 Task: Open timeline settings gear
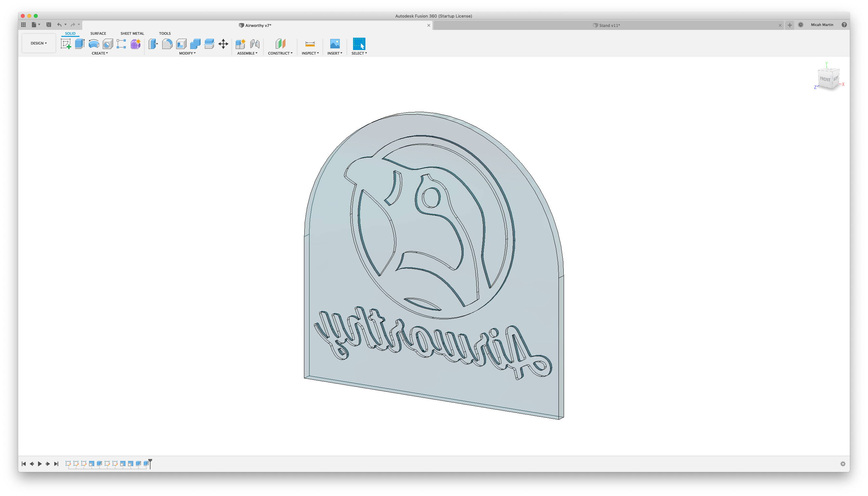[843, 464]
